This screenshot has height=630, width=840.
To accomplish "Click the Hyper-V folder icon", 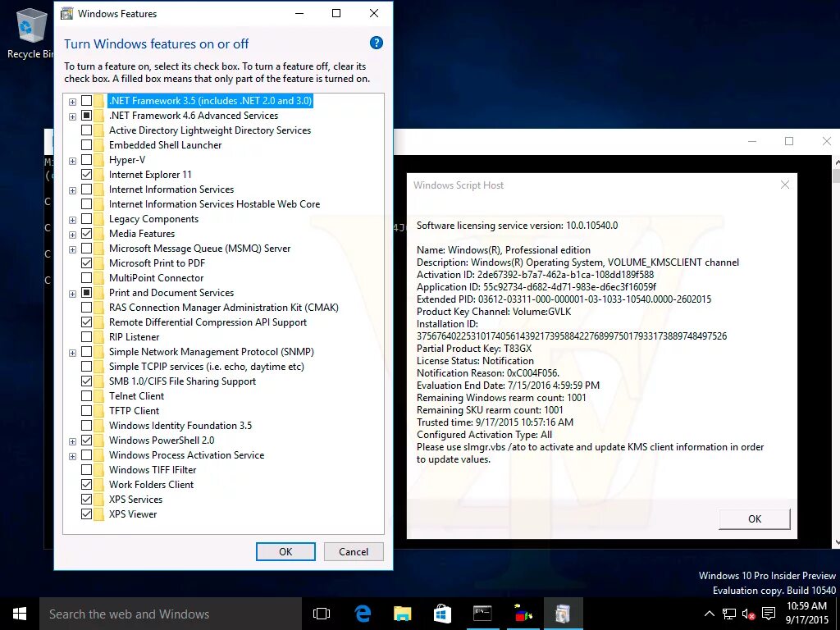I will (x=99, y=160).
